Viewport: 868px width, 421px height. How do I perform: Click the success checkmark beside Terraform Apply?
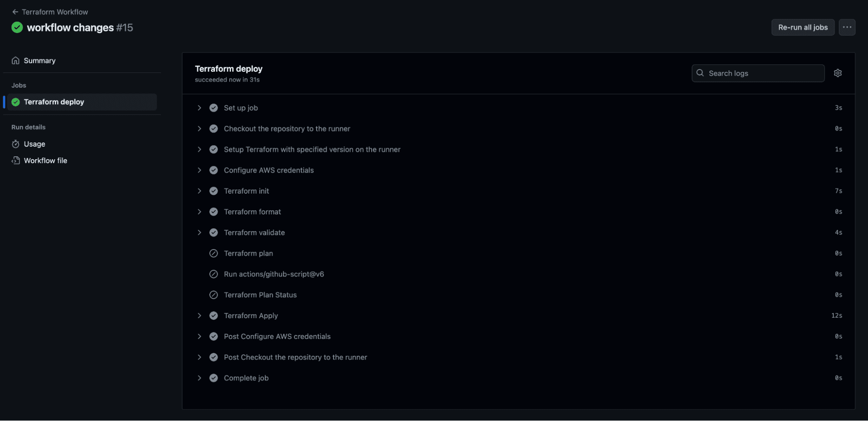tap(214, 316)
